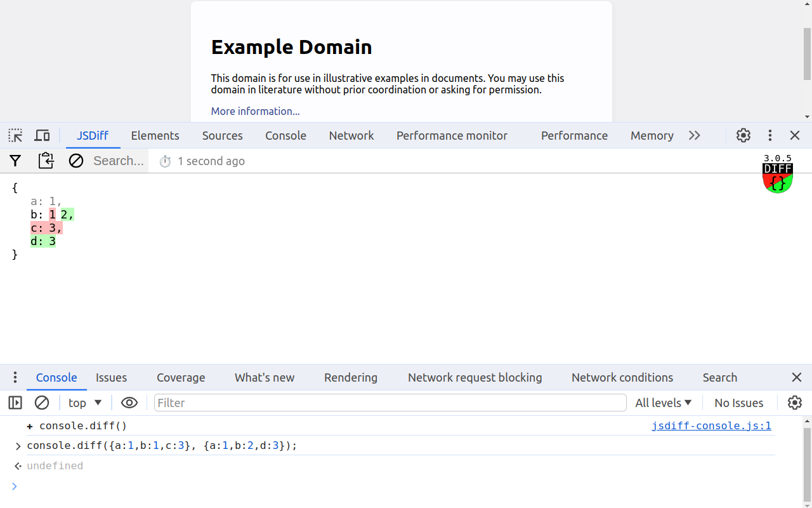
Task: Clear the JSDiff diff output
Action: [x=76, y=161]
